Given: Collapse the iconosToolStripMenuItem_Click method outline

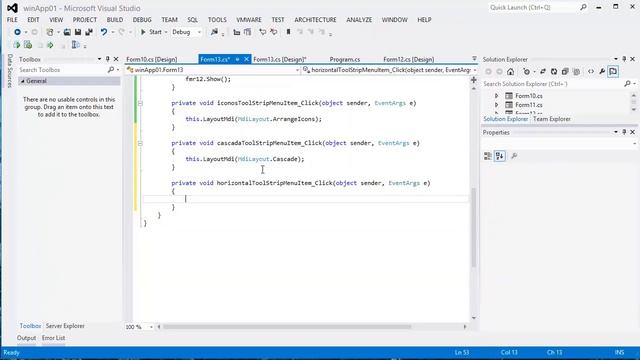Looking at the screenshot, I should (140, 103).
